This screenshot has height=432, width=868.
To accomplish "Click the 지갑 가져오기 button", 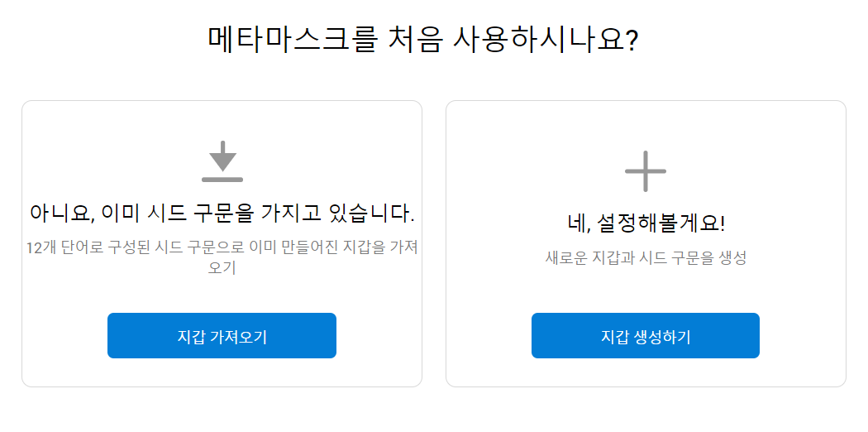I will (222, 336).
